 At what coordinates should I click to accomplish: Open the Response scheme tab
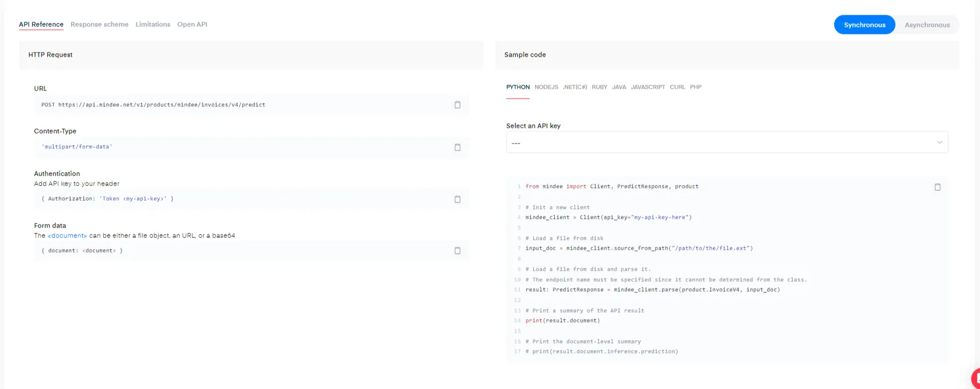(99, 24)
